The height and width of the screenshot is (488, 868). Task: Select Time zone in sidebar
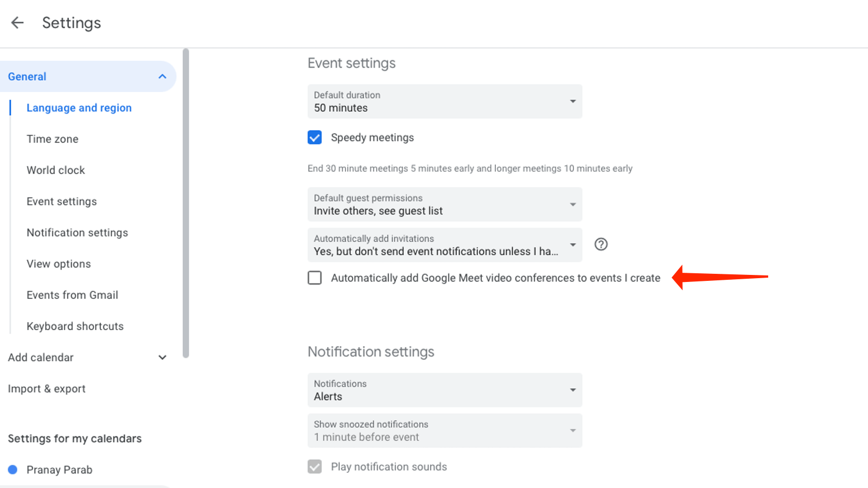pos(53,139)
